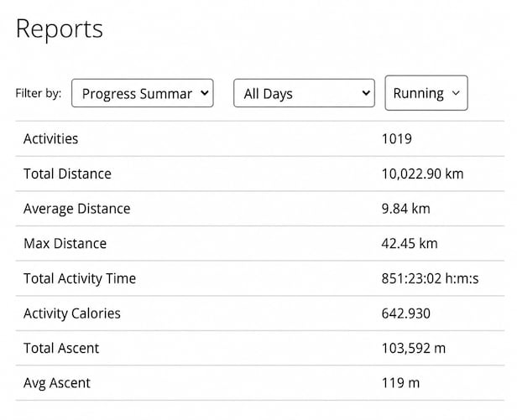Open the All Days filter dropdown
Screen dimensions: 517x420
coord(304,93)
